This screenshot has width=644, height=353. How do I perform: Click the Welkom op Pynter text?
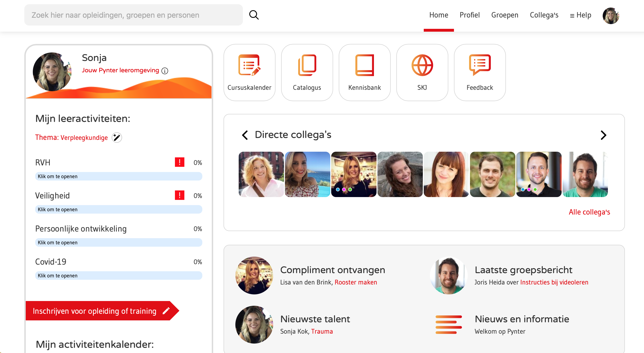tap(500, 331)
